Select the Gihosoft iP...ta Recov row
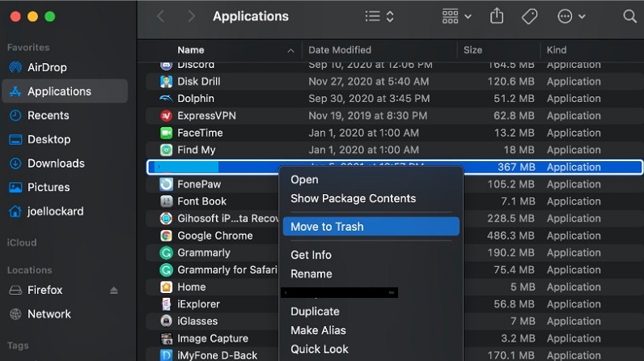The width and height of the screenshot is (644, 361). pos(394,219)
